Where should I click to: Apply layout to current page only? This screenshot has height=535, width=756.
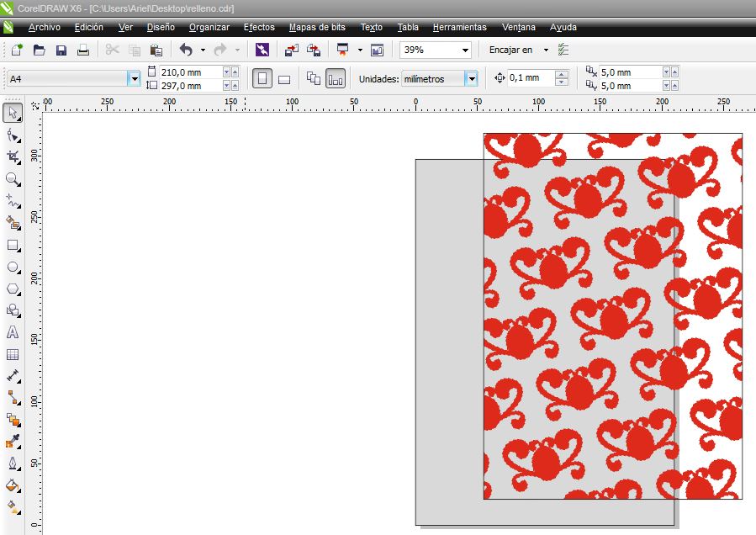[x=336, y=78]
